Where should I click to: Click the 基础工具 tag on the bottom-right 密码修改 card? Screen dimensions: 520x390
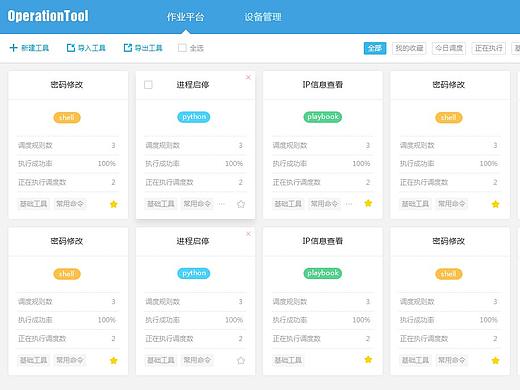(416, 360)
